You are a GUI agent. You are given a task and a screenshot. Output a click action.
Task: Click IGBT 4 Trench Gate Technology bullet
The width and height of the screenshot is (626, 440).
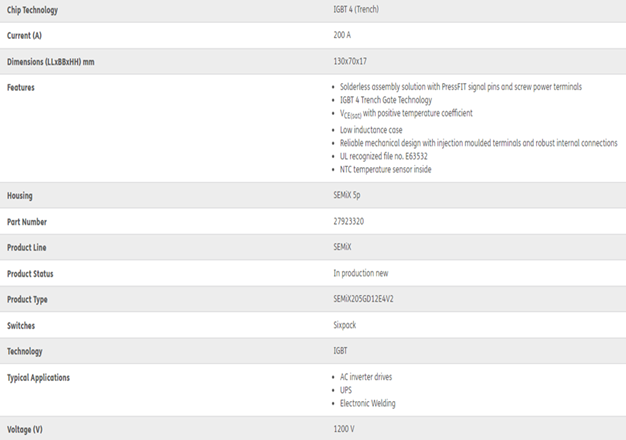386,100
